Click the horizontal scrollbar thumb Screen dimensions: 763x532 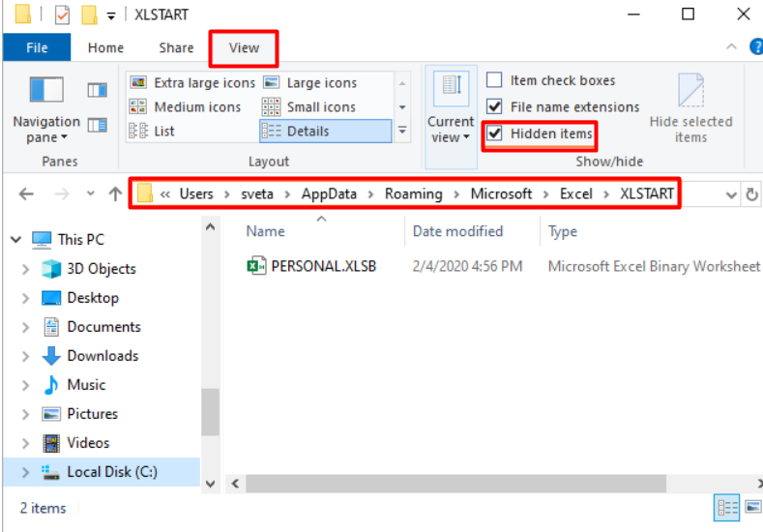click(455, 484)
